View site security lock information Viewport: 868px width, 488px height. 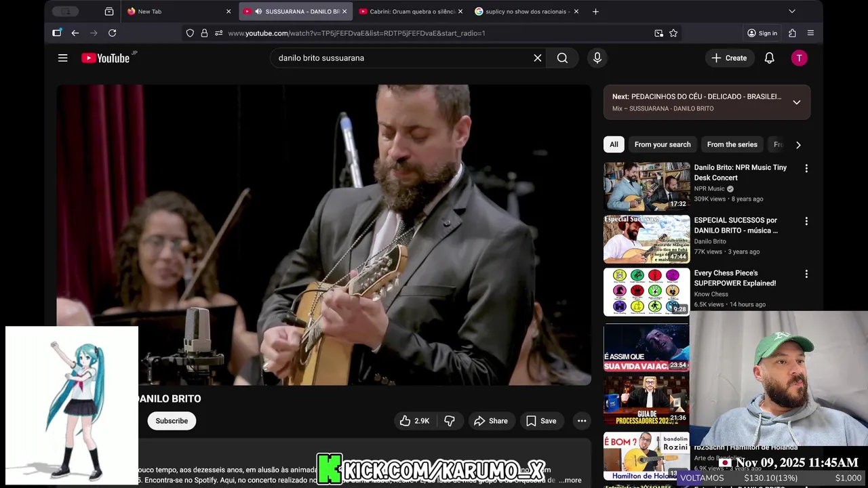[204, 33]
